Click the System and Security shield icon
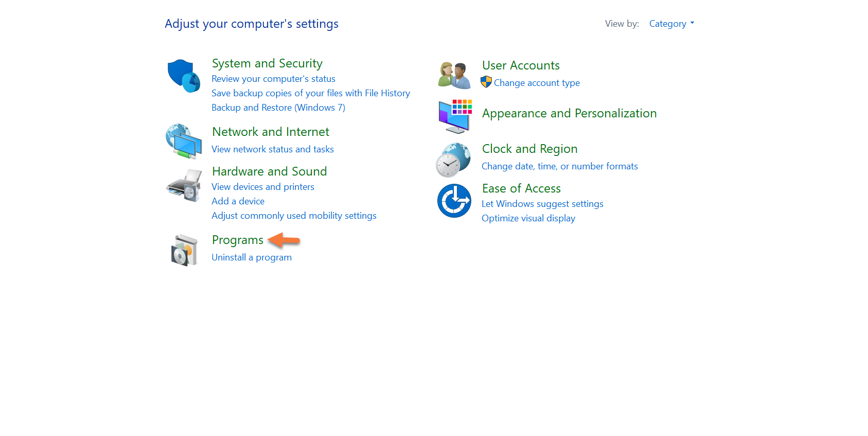 pyautogui.click(x=184, y=76)
